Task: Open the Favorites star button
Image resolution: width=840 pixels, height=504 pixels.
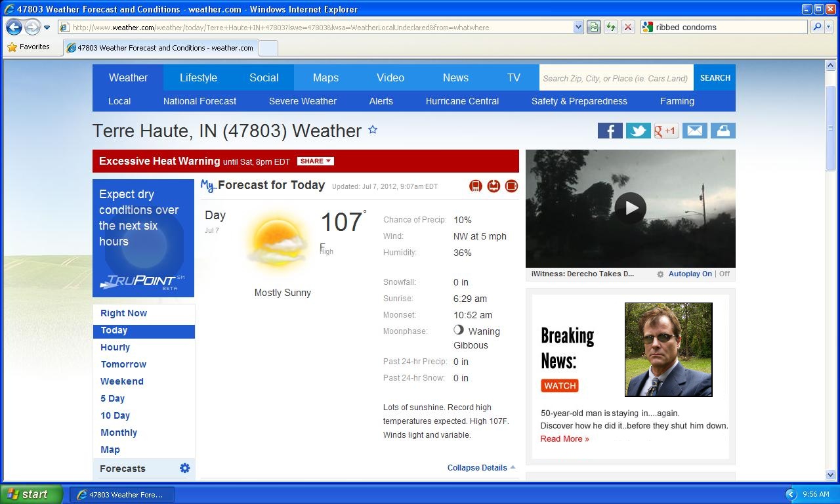Action: [28, 47]
